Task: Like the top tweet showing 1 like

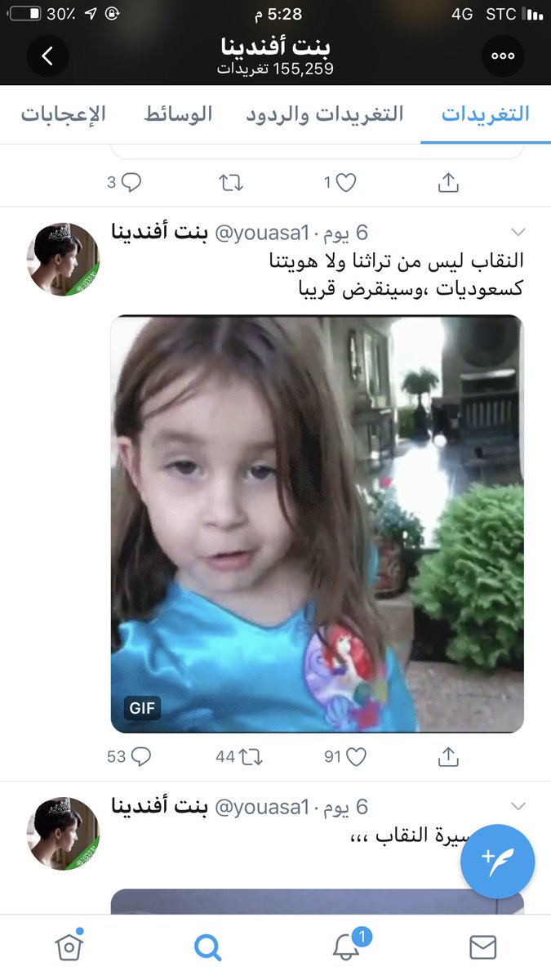Action: pyautogui.click(x=340, y=183)
